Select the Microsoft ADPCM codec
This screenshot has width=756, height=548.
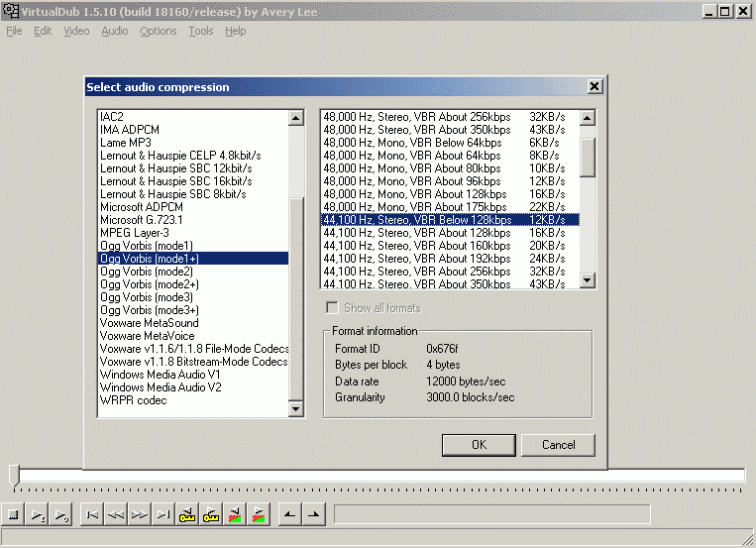[x=193, y=207]
